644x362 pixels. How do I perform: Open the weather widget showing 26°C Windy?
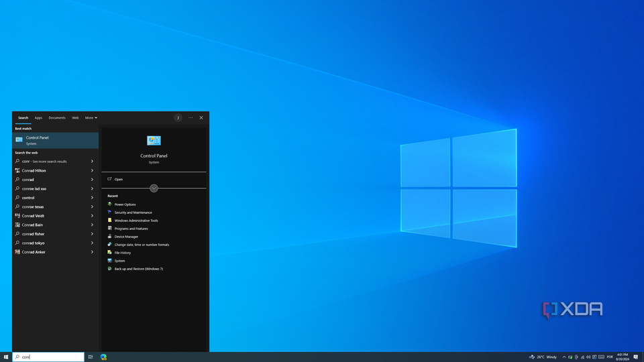tap(543, 357)
